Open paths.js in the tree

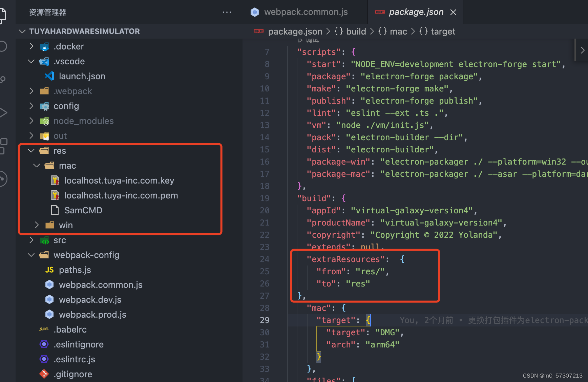coord(75,270)
